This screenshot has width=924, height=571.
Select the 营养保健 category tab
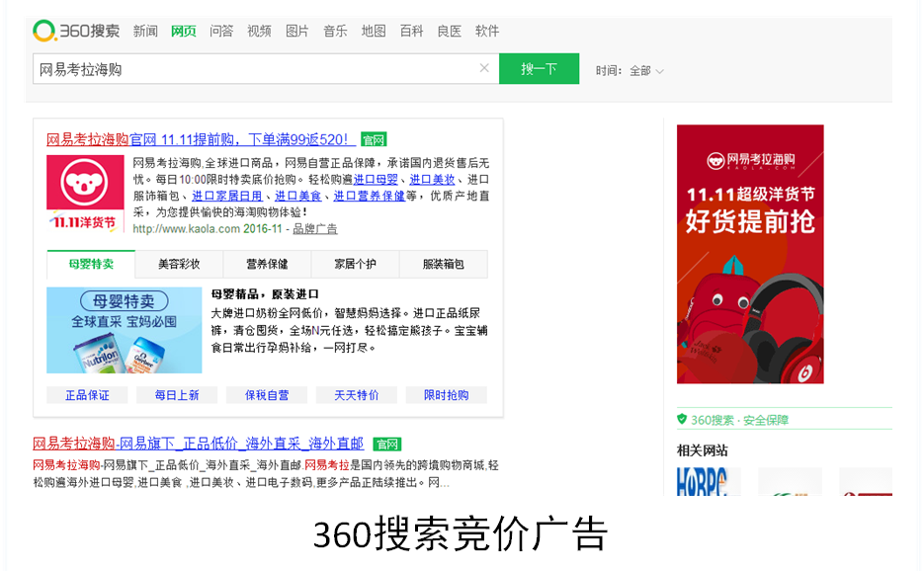tap(267, 264)
